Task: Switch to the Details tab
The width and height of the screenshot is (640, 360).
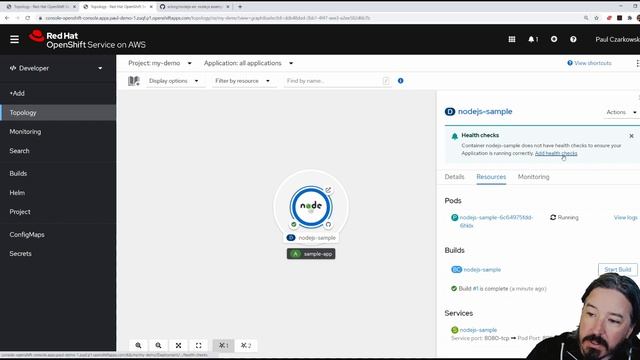Action: 454,177
